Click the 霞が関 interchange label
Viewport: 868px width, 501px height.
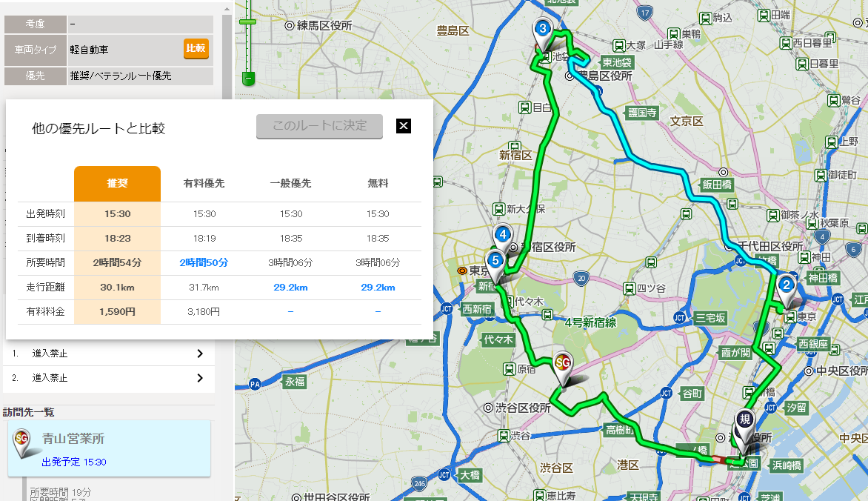[x=735, y=353]
